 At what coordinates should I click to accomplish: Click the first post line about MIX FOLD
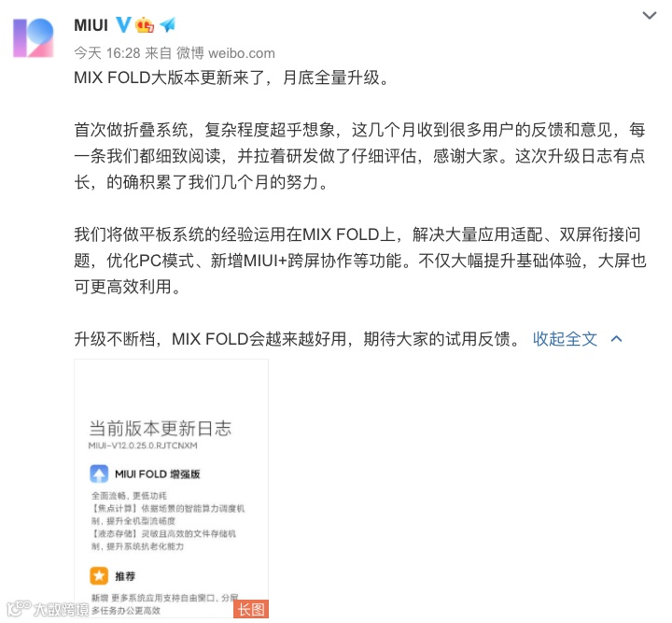[231, 78]
